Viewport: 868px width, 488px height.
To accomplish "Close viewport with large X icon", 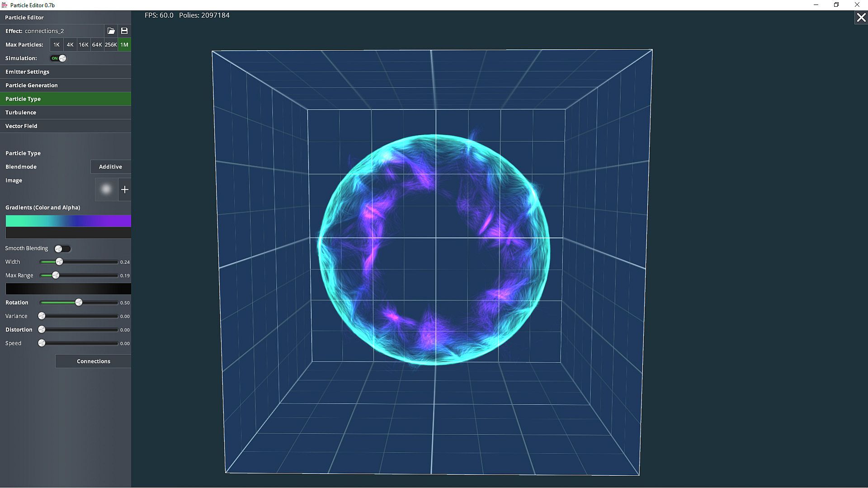I will click(x=861, y=18).
